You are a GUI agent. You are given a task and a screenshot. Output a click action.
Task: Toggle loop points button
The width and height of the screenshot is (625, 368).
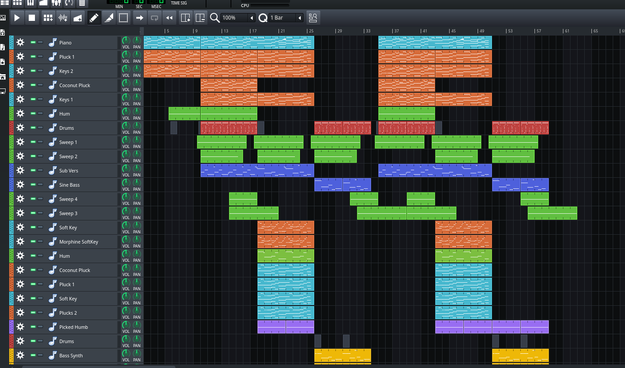(x=154, y=18)
